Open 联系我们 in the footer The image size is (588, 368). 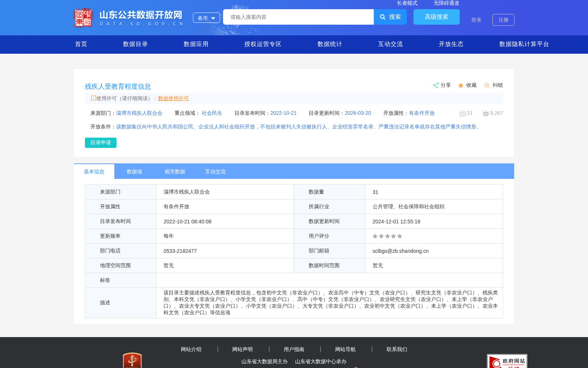[397, 349]
